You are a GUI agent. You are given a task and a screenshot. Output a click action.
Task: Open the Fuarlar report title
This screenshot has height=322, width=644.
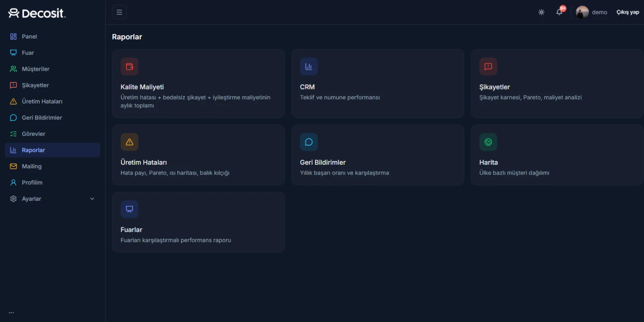[x=131, y=229]
